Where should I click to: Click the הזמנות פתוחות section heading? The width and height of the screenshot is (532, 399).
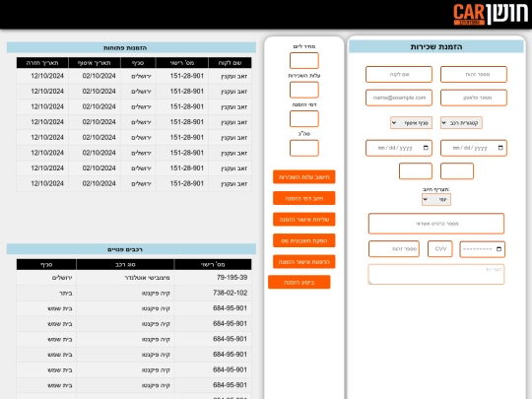(x=125, y=48)
